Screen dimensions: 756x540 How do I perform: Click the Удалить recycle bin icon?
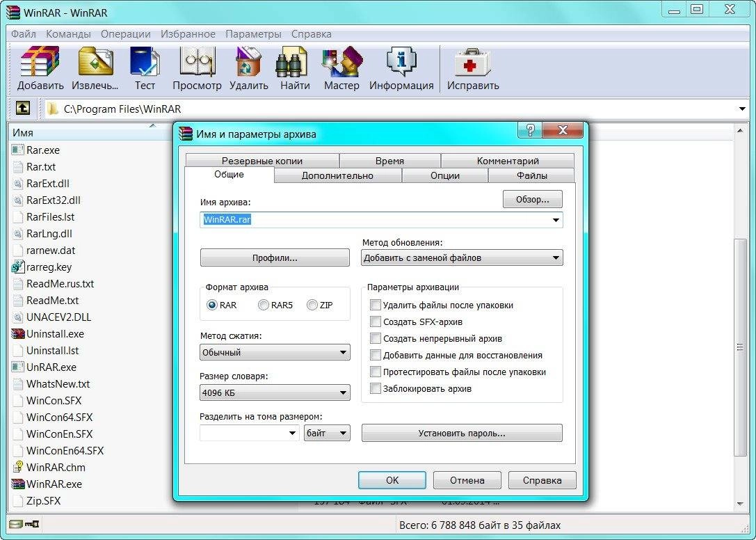coord(248,62)
